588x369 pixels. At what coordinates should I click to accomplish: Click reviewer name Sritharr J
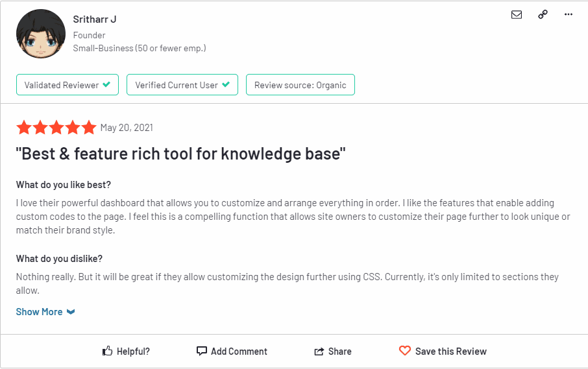[95, 19]
